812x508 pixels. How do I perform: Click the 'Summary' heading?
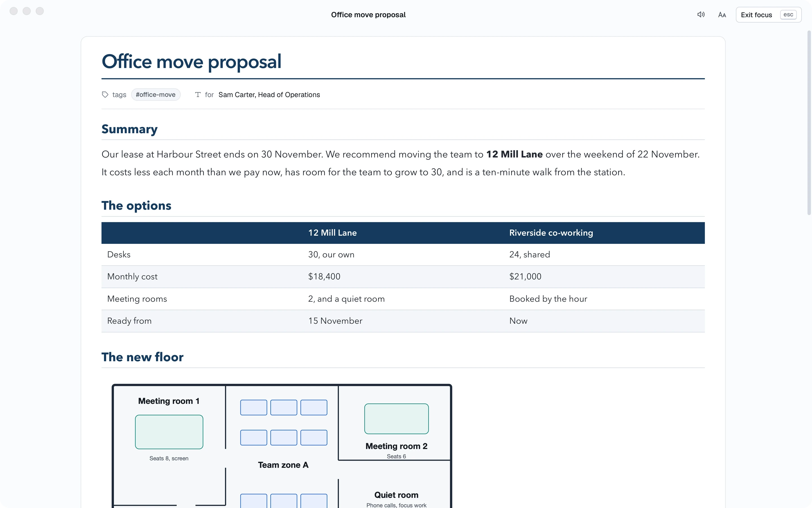click(129, 129)
